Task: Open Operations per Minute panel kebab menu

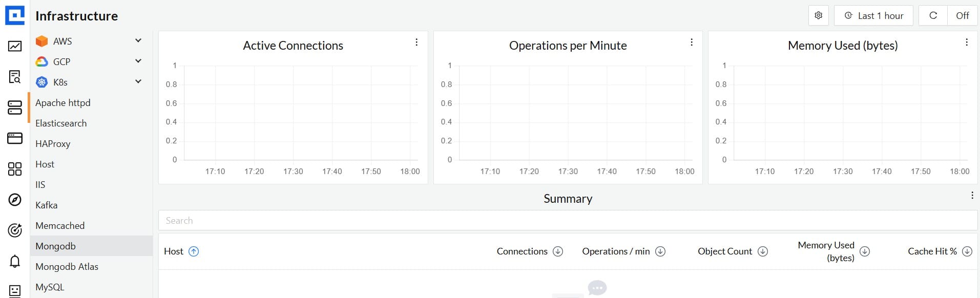Action: point(692,42)
